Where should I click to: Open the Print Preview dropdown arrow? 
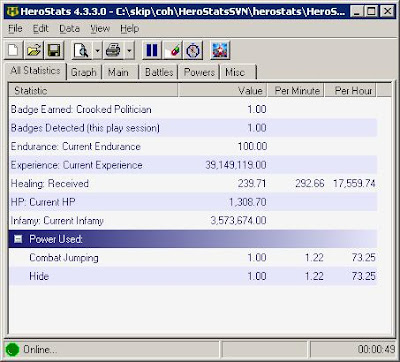97,50
